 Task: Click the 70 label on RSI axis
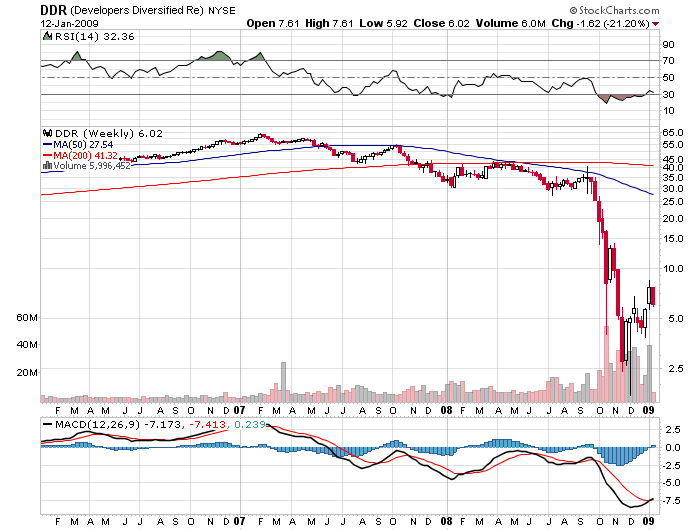[x=669, y=60]
